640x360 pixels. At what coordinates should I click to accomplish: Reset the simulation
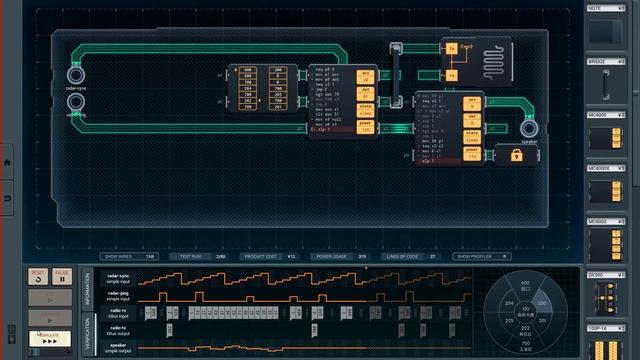(x=38, y=276)
